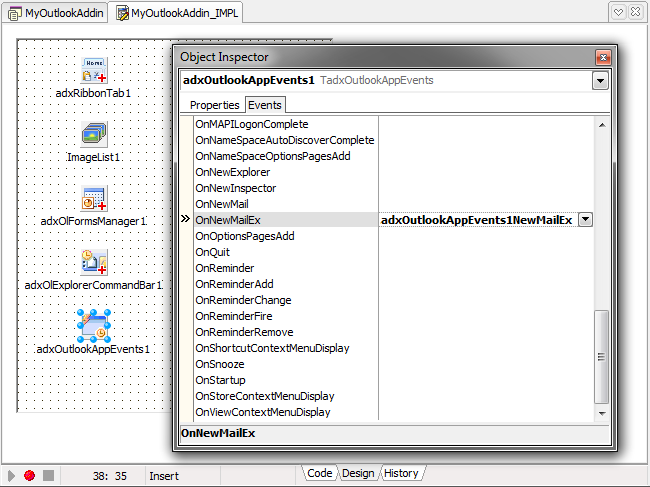Click the ImageList1 component label
Screen dimensions: 650x487
[93, 157]
